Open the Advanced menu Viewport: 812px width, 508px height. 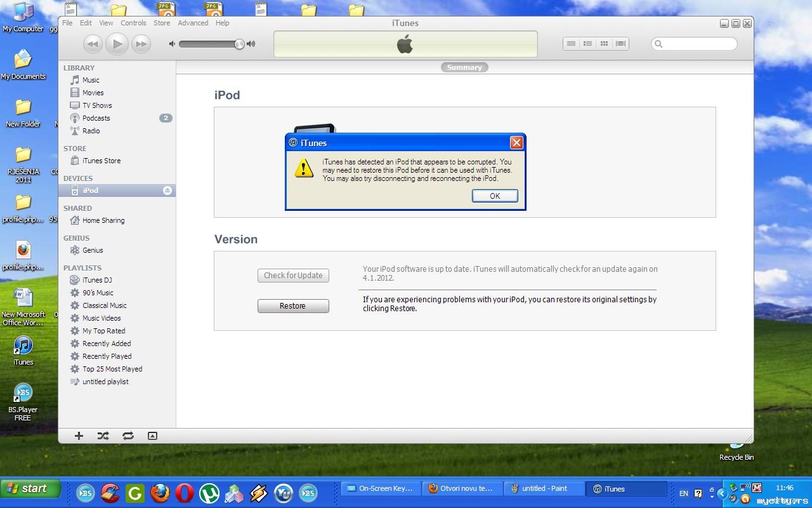pos(193,23)
